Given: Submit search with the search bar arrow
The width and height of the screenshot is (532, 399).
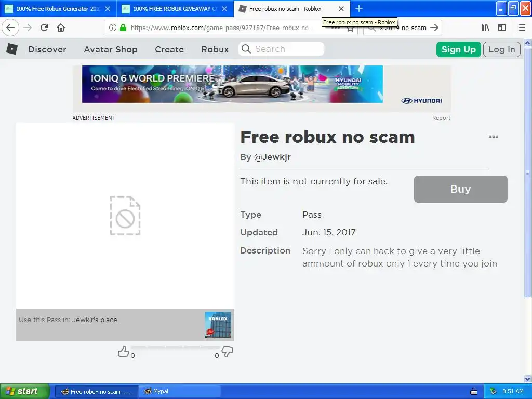Looking at the screenshot, I should pos(434,28).
